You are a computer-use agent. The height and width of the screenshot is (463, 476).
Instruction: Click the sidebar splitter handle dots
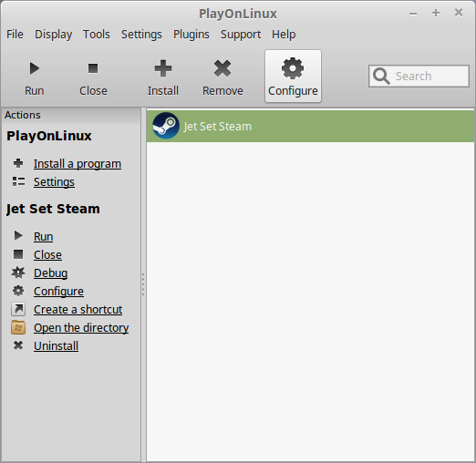click(x=143, y=284)
